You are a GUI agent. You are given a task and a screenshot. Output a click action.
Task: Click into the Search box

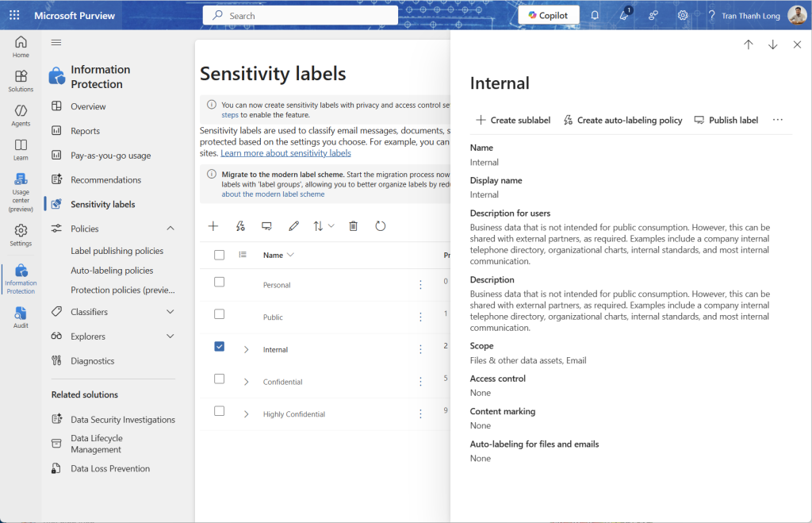(x=301, y=15)
